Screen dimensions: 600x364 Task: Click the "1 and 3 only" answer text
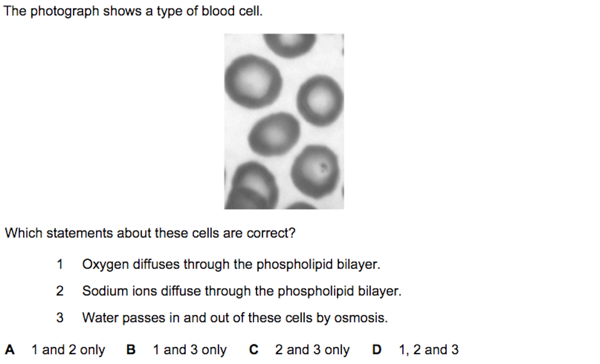coord(190,350)
